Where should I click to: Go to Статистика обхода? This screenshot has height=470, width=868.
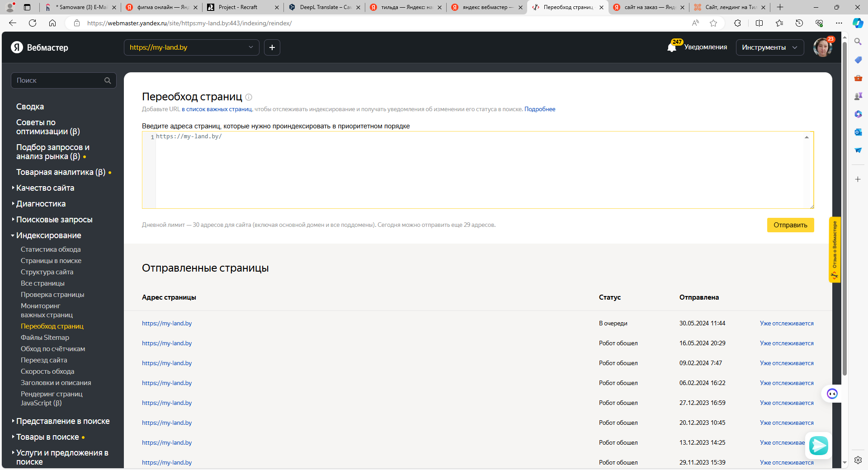point(51,249)
